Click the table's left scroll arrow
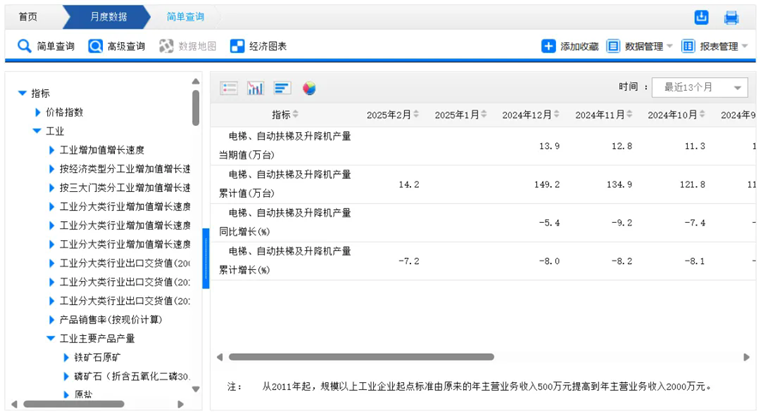 tap(220, 357)
